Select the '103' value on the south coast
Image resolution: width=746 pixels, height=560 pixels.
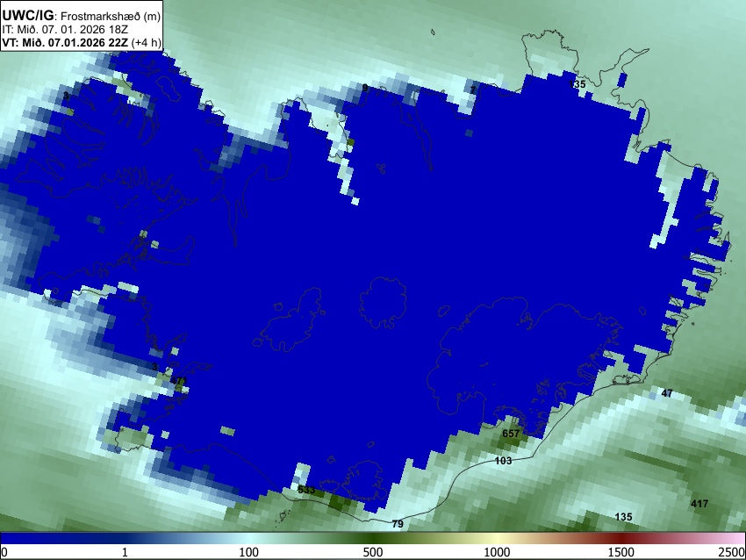click(x=503, y=461)
